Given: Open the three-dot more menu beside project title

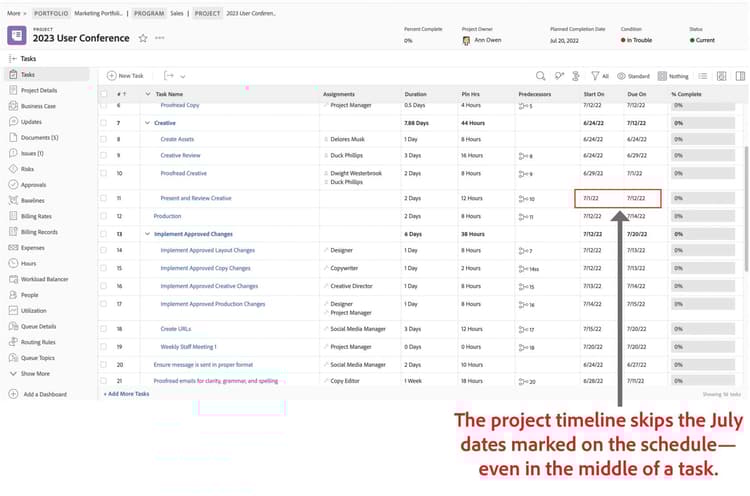Looking at the screenshot, I should tap(160, 38).
